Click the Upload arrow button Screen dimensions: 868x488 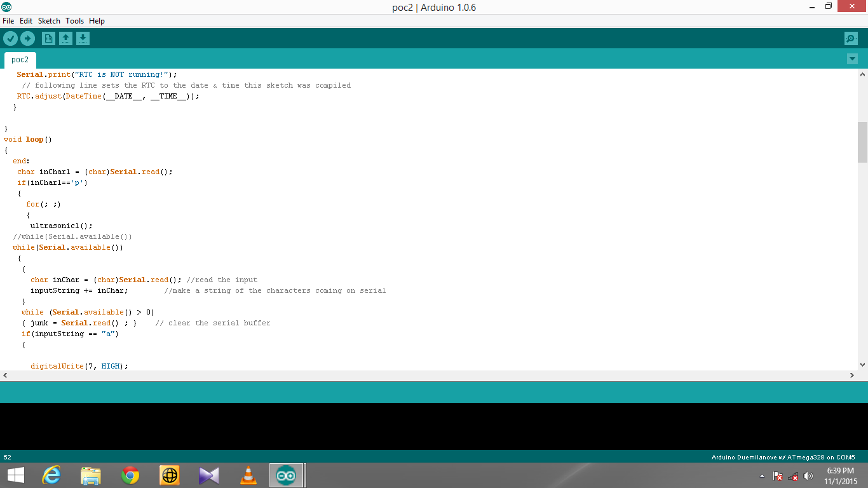tap(27, 39)
